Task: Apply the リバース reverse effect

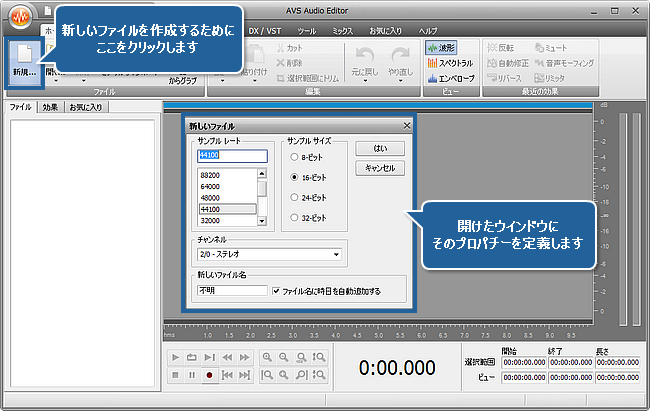Action: 504,78
